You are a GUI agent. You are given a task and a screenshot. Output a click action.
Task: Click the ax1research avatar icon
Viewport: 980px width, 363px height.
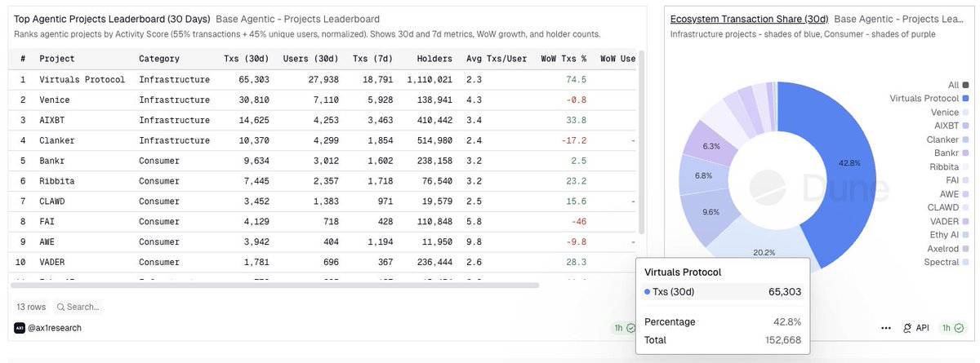[19, 328]
